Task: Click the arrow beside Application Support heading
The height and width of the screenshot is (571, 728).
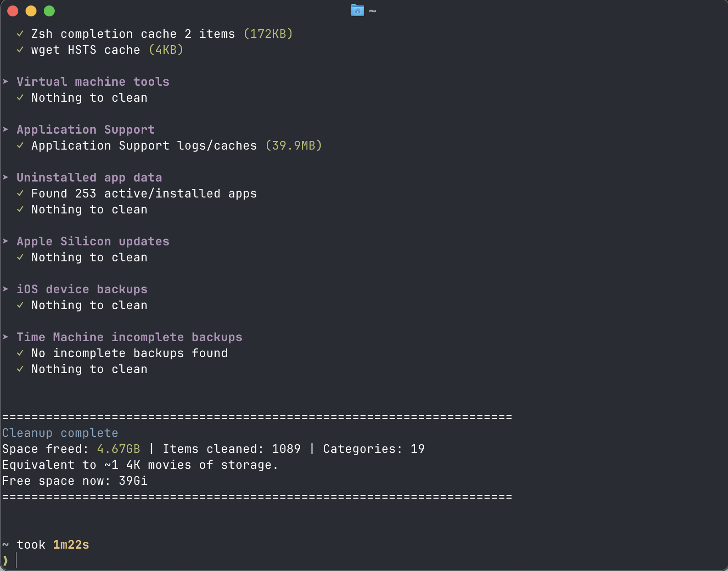Action: tap(5, 130)
